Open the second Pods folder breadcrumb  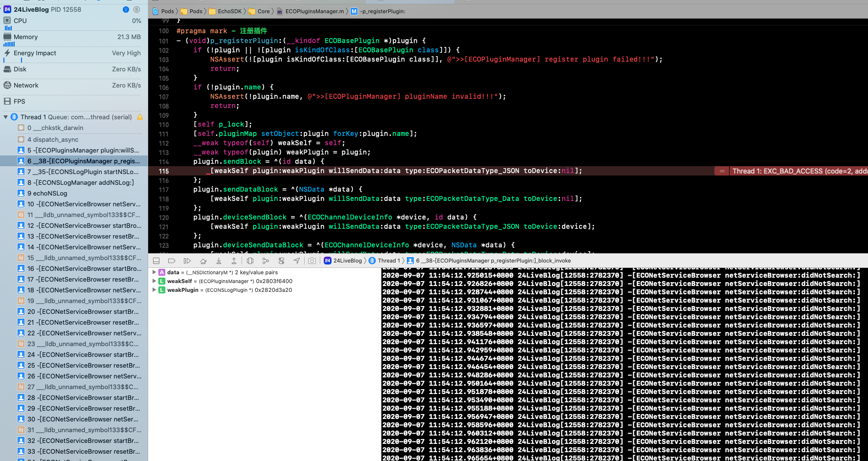click(x=191, y=11)
